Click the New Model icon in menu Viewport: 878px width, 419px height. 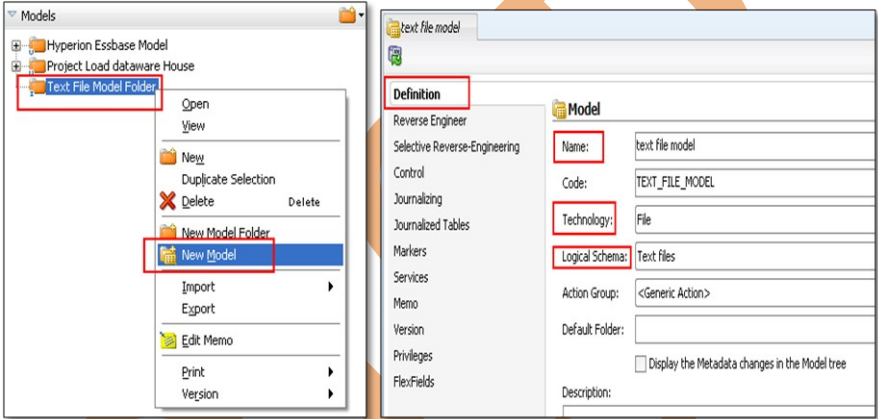(168, 255)
